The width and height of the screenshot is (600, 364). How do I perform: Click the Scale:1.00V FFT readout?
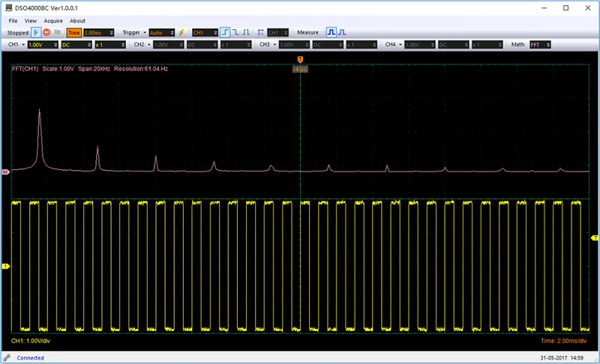point(58,69)
